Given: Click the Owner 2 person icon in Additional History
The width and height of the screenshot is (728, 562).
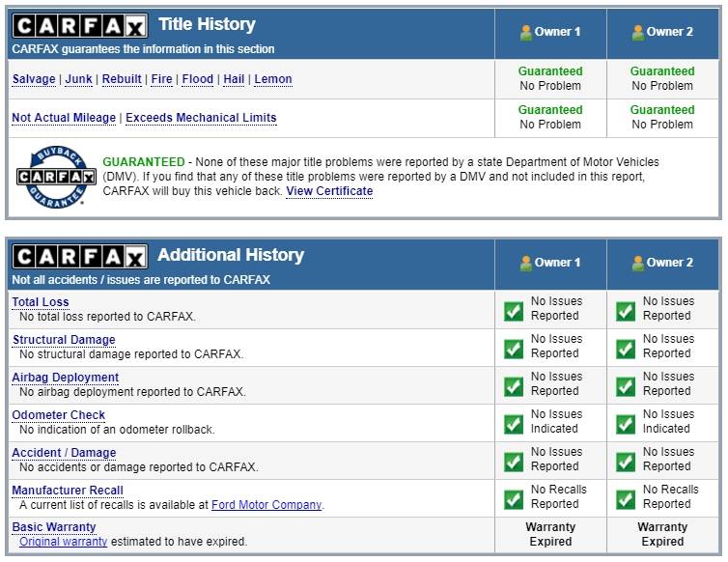Looking at the screenshot, I should point(638,263).
